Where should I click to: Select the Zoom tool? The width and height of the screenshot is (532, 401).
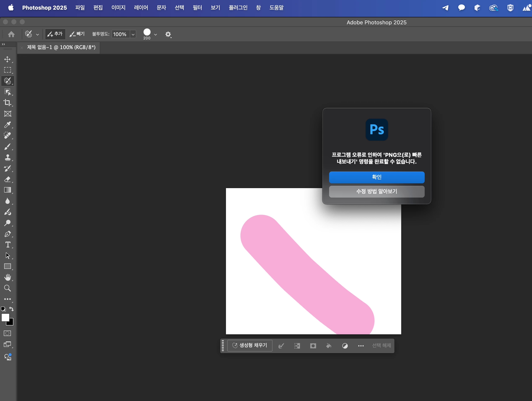[8, 288]
